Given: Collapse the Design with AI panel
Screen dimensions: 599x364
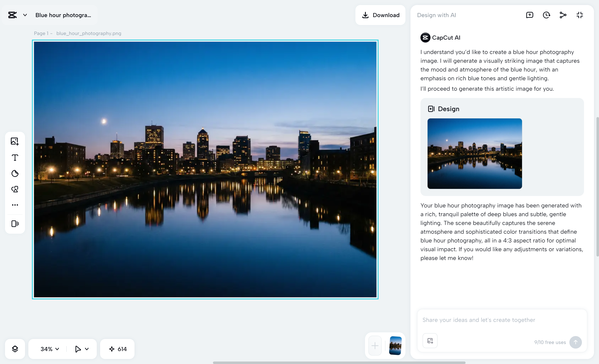Looking at the screenshot, I should tap(579, 15).
